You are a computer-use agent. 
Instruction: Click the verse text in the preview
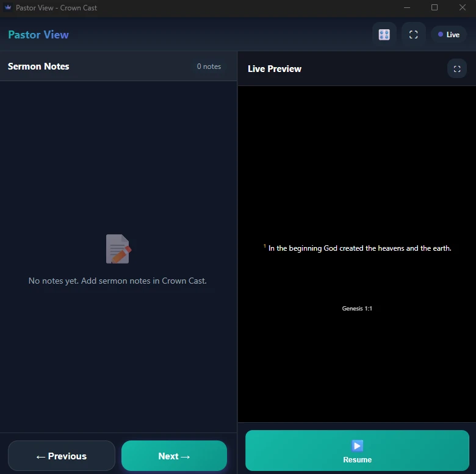(359, 248)
